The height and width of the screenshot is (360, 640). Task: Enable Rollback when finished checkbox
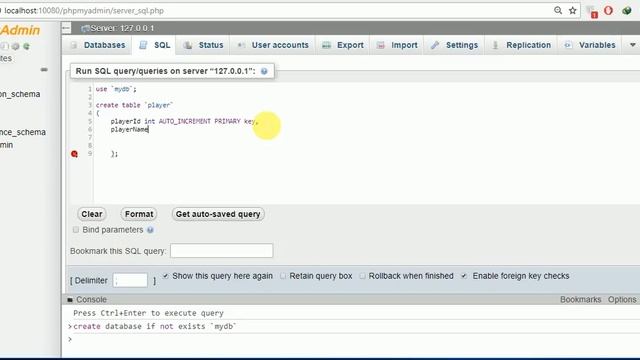362,276
